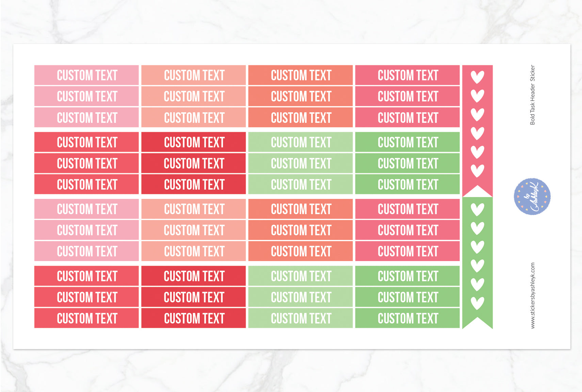Click the Bold Task Header Sticker label
This screenshot has height=392, width=582.
[532, 95]
